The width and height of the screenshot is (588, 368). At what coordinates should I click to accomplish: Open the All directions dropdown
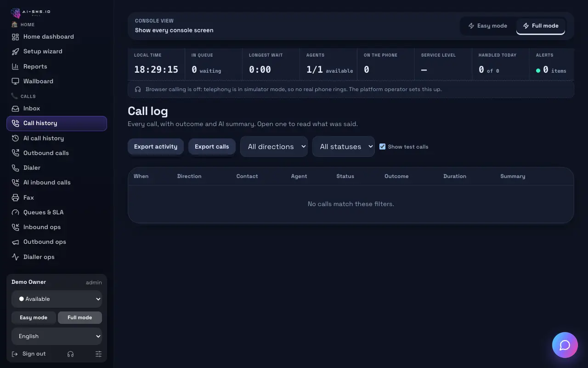[274, 147]
